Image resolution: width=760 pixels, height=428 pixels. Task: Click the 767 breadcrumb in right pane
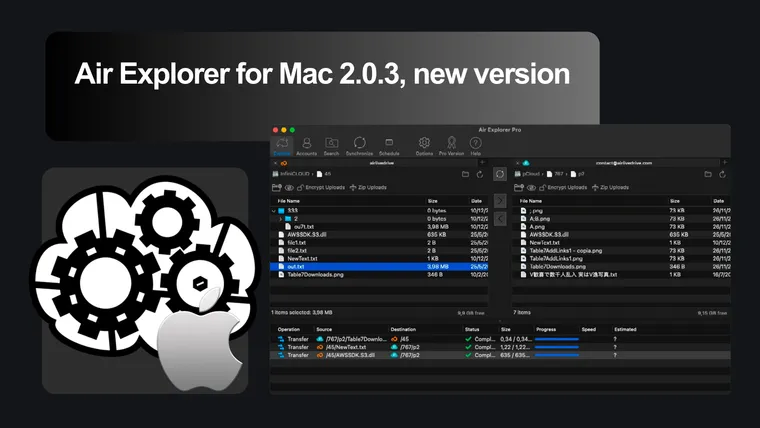coord(555,174)
